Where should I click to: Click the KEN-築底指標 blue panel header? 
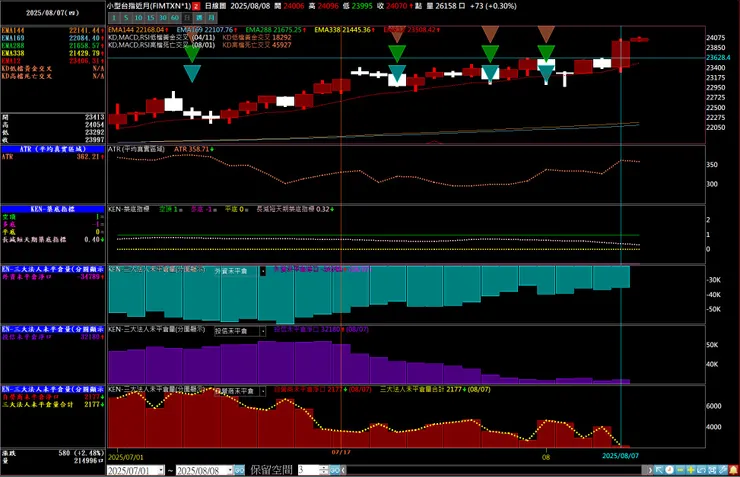(52, 209)
